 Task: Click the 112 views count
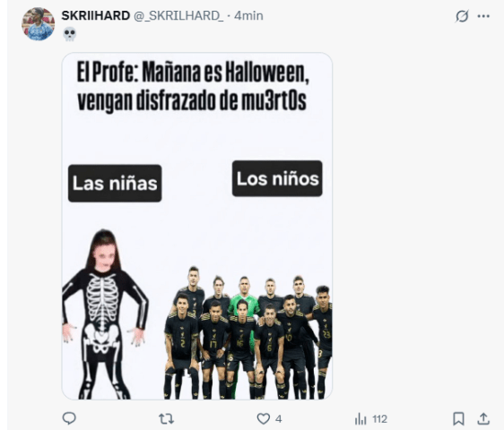click(379, 418)
